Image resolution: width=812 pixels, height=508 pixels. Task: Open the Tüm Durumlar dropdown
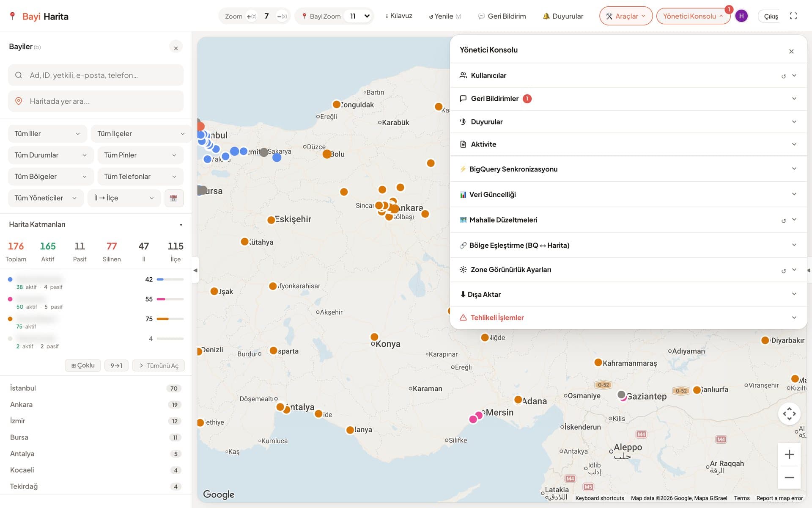pos(51,155)
